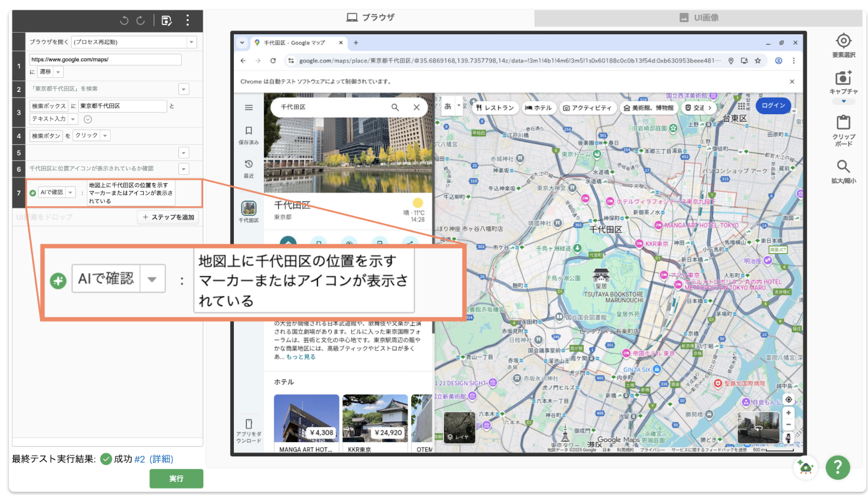868x495 pixels.
Task: Click the green 実行 button
Action: [176, 479]
